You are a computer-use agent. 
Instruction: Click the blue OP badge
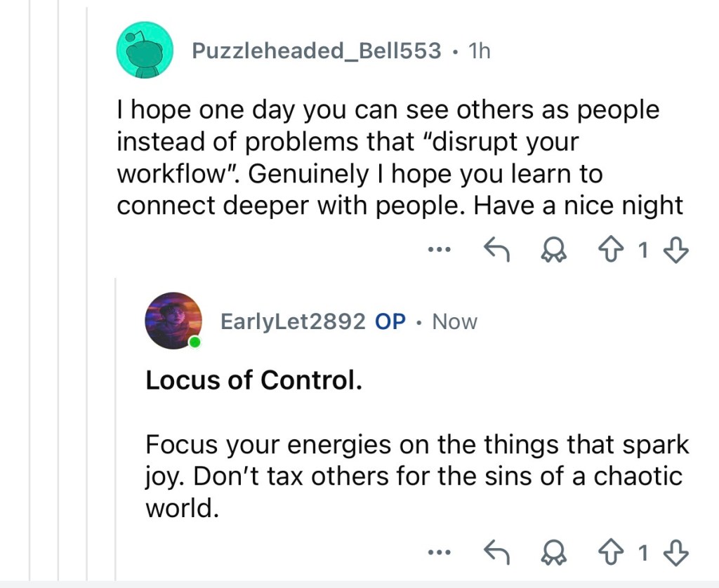(390, 322)
